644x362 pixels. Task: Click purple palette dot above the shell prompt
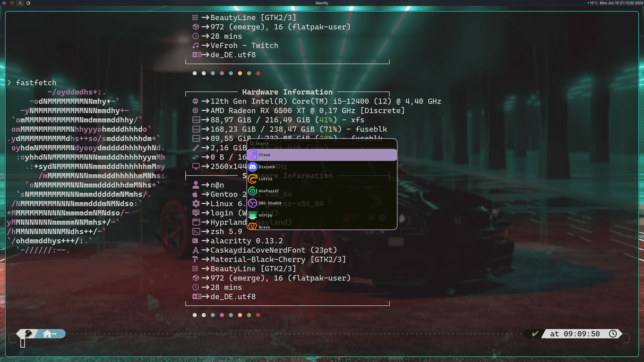222,315
